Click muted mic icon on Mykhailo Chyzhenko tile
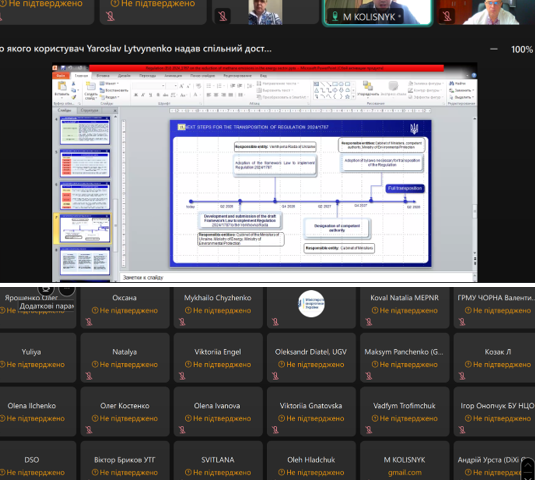 pos(182,322)
